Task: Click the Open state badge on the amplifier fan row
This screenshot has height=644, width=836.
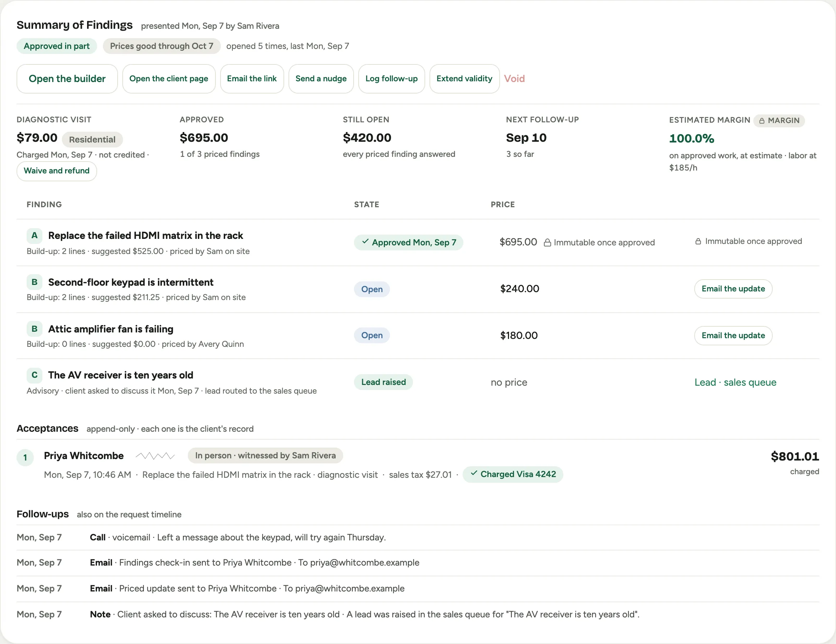Action: click(x=372, y=335)
